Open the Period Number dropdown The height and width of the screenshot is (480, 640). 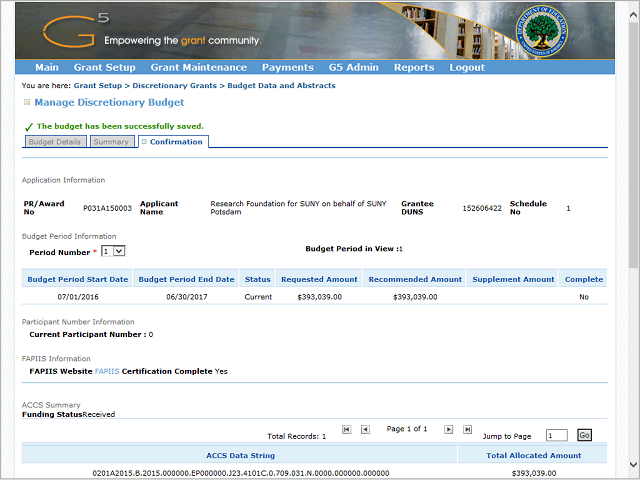click(x=113, y=251)
